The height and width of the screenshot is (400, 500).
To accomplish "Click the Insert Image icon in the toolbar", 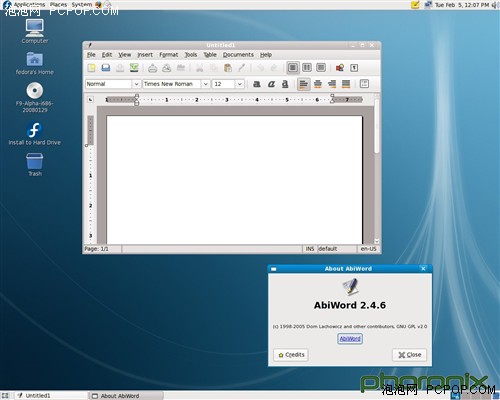I will (x=340, y=68).
